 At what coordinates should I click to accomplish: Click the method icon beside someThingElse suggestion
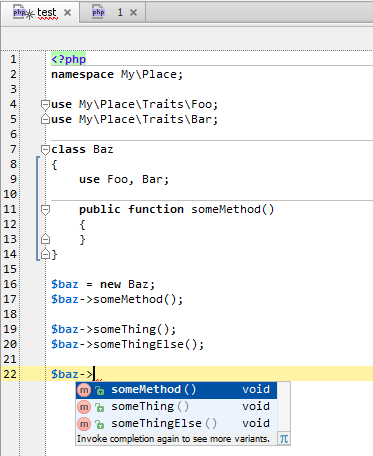pos(84,424)
